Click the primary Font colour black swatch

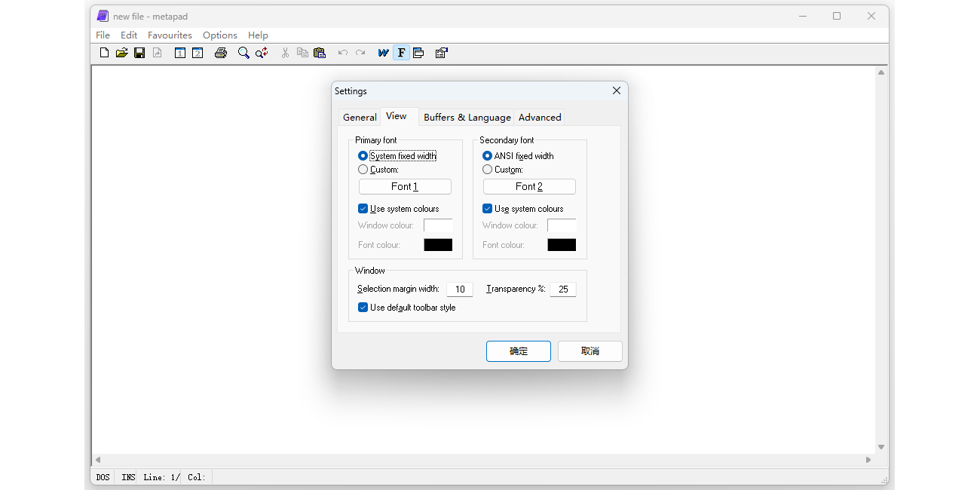click(x=438, y=245)
